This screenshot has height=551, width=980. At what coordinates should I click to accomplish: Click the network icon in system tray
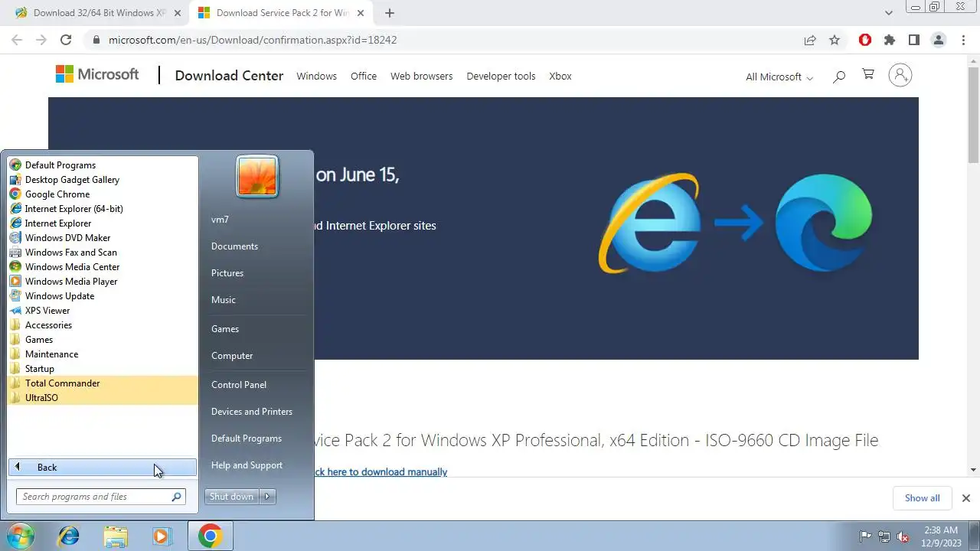(x=884, y=536)
